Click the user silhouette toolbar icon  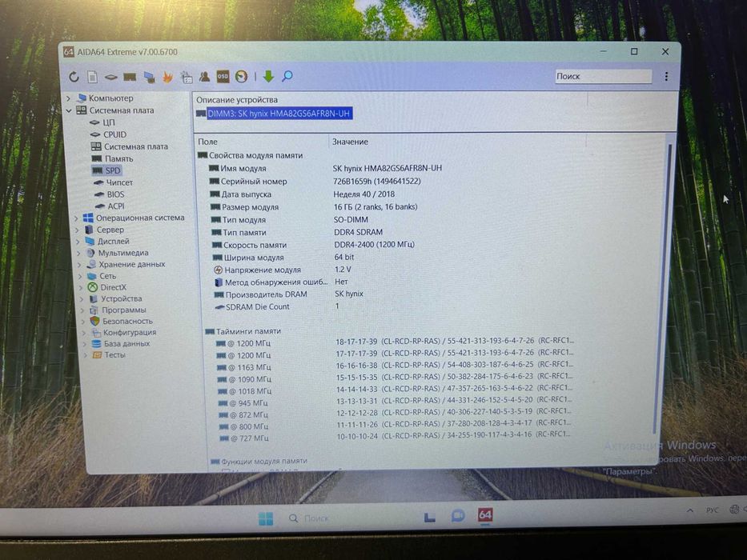pyautogui.click(x=204, y=76)
